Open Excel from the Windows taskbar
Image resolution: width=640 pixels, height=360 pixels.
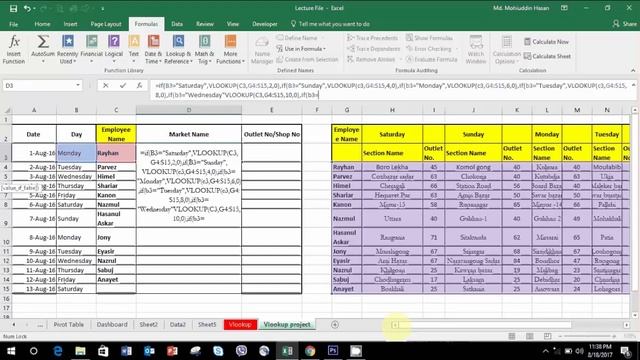(x=287, y=351)
